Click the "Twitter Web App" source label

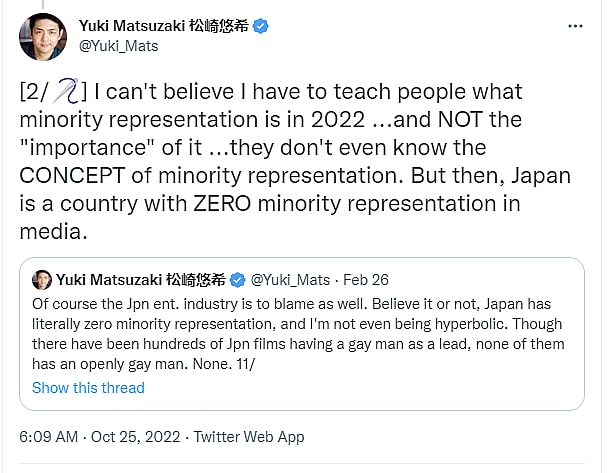pyautogui.click(x=249, y=437)
